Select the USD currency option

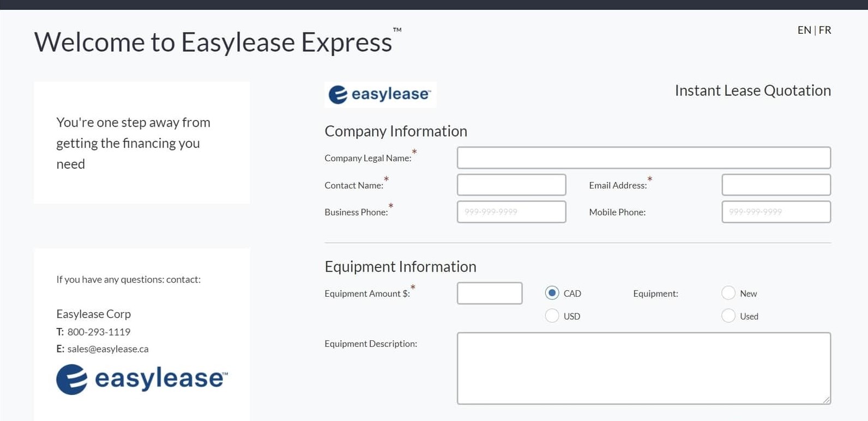[552, 316]
